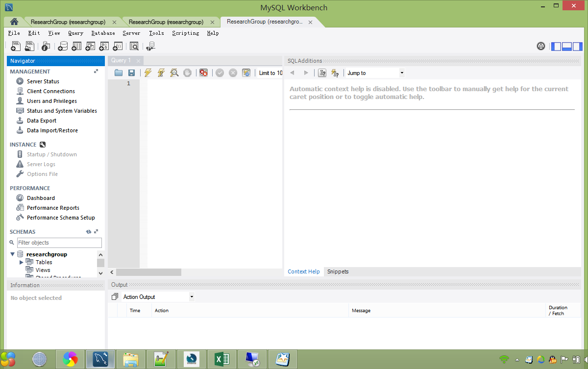Image resolution: width=588 pixels, height=369 pixels.
Task: Collapse the researchgroup schema node
Action: [x=12, y=254]
